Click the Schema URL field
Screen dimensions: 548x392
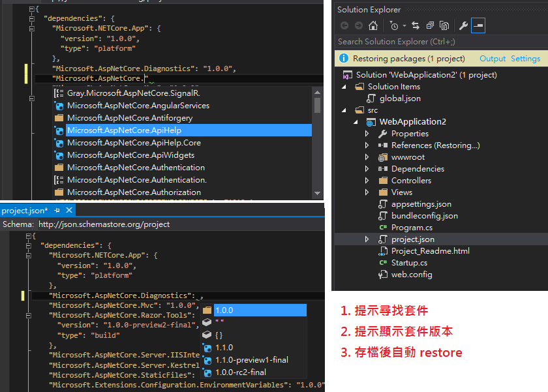tap(181, 224)
